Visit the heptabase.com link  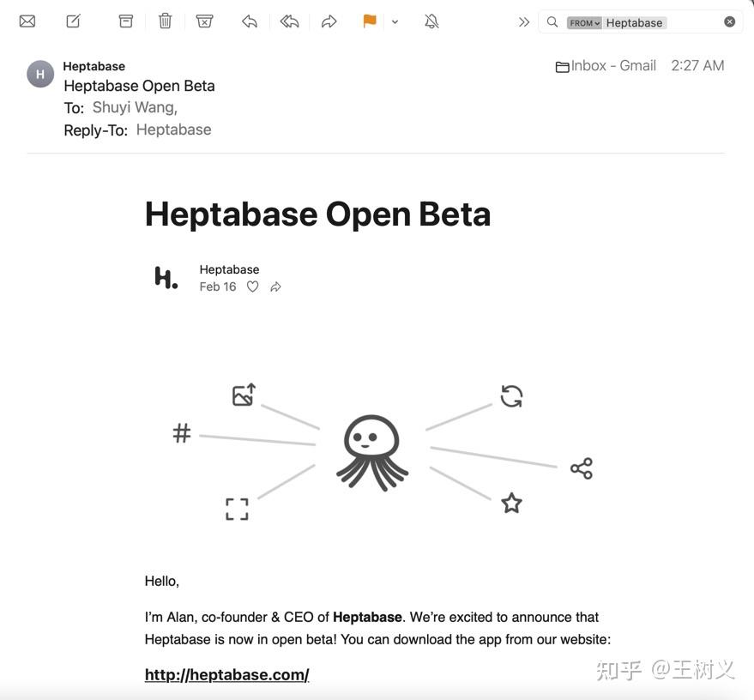pyautogui.click(x=226, y=674)
